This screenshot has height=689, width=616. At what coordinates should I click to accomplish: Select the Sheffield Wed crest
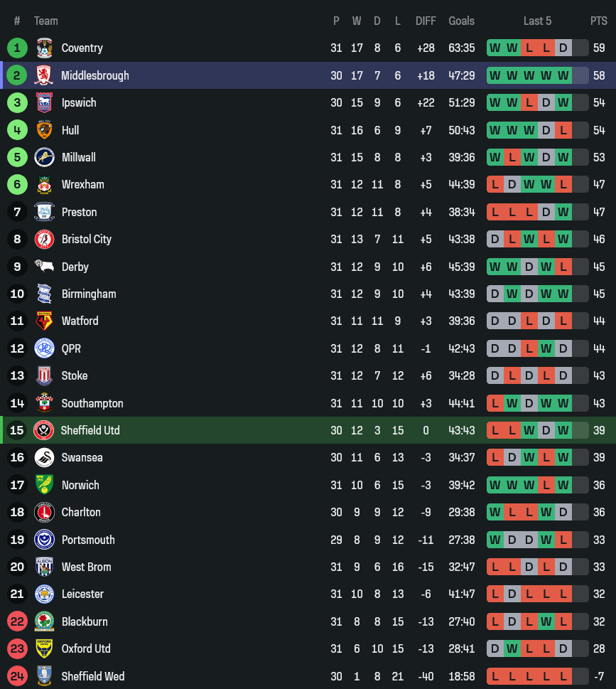[44, 676]
